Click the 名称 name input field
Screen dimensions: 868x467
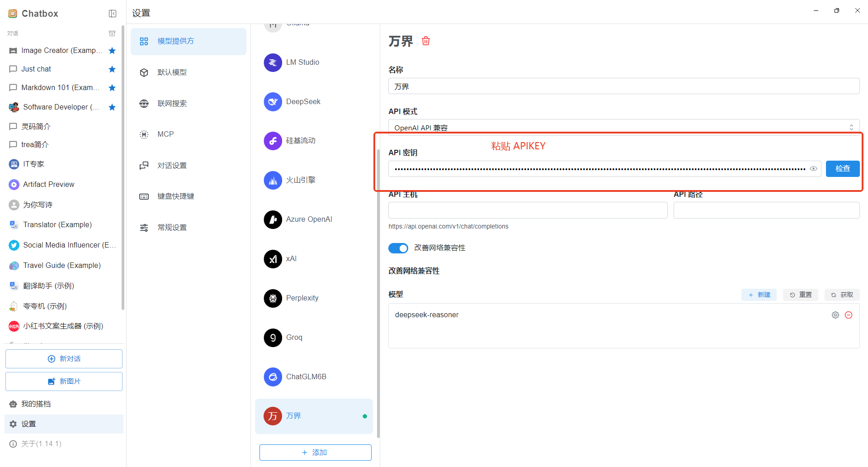click(x=624, y=86)
